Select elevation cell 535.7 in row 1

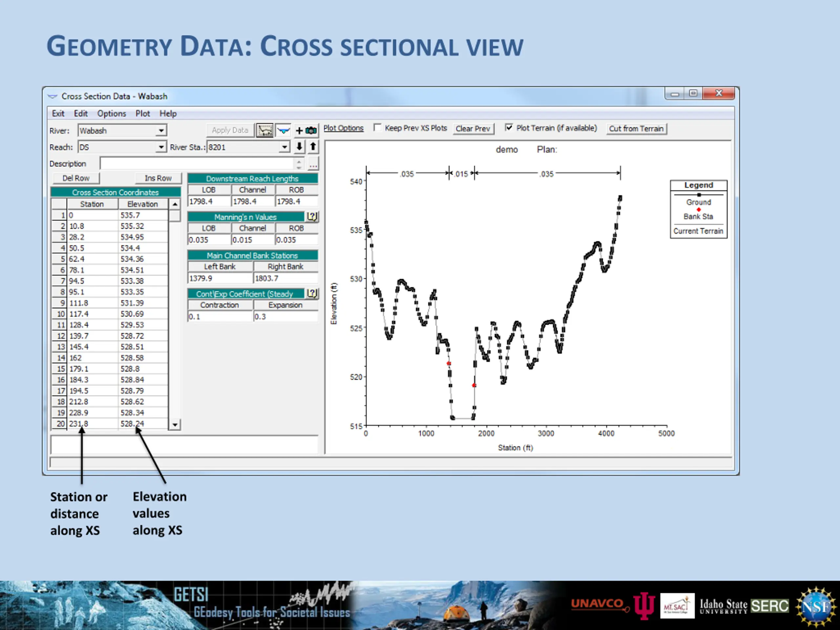(x=143, y=215)
